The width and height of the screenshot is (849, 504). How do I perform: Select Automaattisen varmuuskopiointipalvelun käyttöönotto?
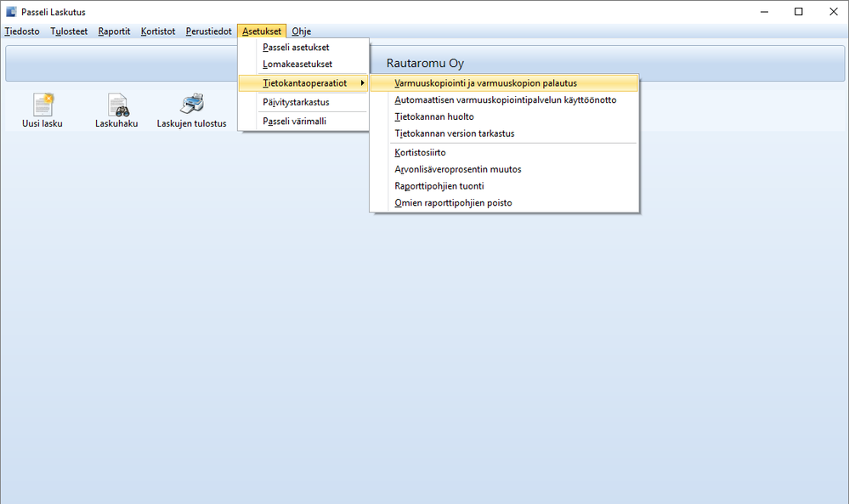[504, 99]
